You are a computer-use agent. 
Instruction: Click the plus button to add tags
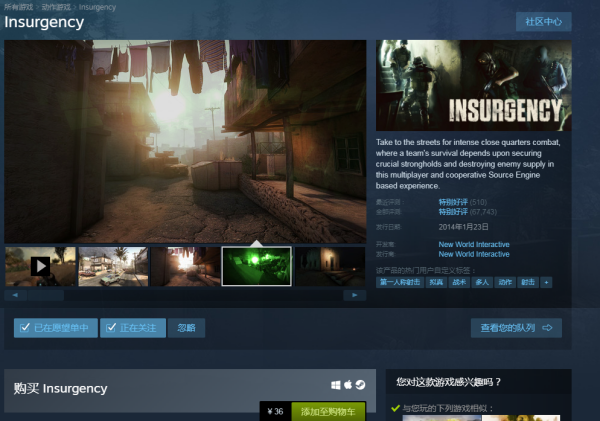click(546, 282)
